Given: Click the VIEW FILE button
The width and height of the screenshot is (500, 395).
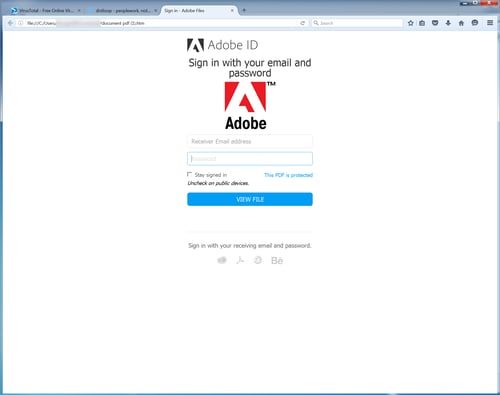Looking at the screenshot, I should pos(250,199).
